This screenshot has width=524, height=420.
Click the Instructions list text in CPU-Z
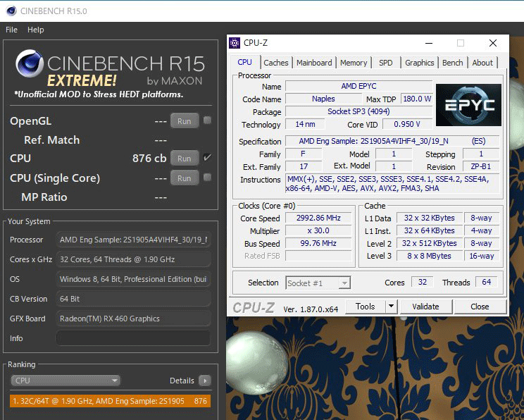click(392, 184)
